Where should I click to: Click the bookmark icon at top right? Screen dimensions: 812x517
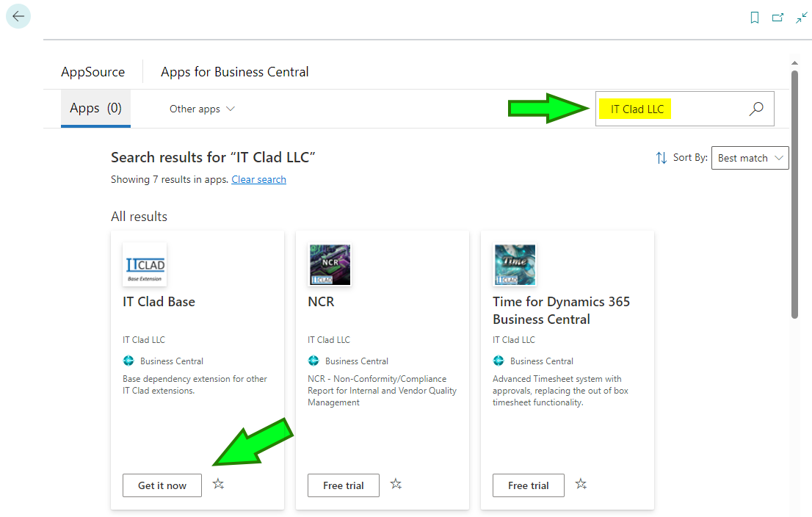[754, 17]
